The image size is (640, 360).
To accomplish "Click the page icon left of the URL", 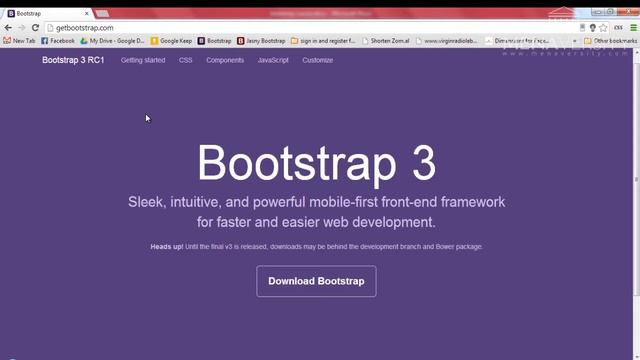I will pos(50,28).
